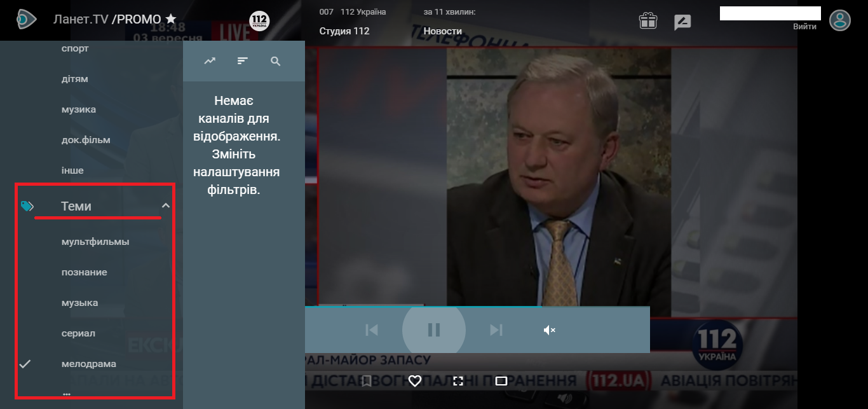This screenshot has height=409, width=868.
Task: Click the sort channels icon
Action: (x=243, y=61)
